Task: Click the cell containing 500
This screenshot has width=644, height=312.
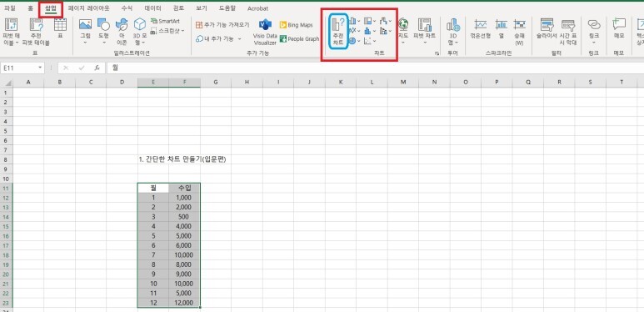Action: point(184,217)
